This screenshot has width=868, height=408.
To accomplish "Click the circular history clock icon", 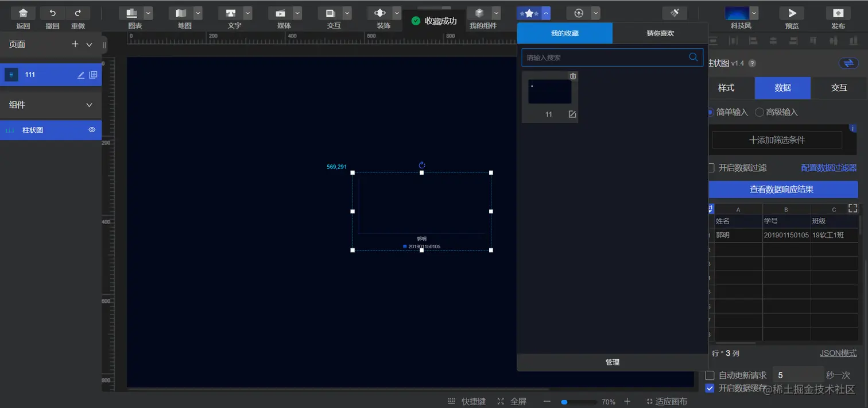I will pyautogui.click(x=579, y=13).
